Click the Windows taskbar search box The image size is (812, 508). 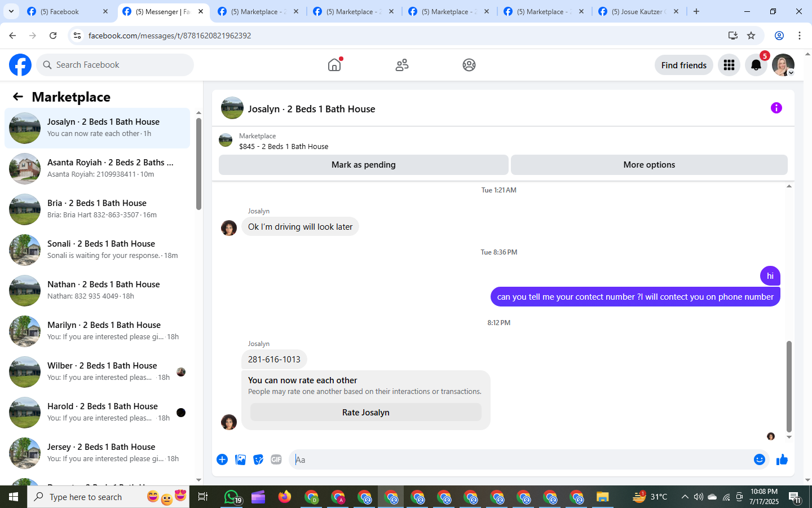pos(108,497)
